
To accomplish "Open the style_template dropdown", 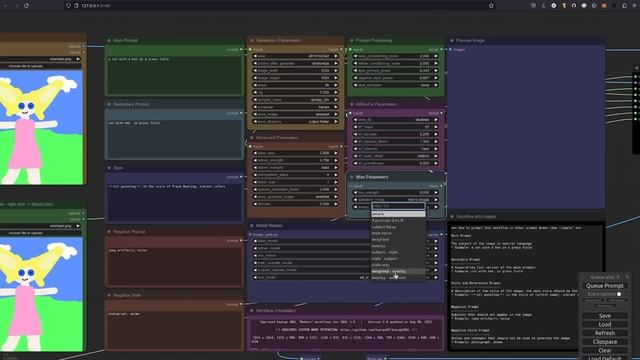I will [396, 85].
